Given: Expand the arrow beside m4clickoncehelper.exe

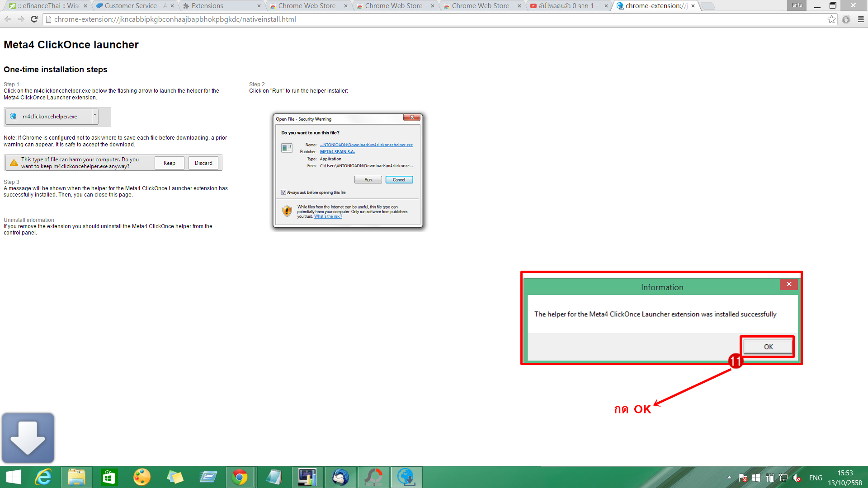Looking at the screenshot, I should [95, 116].
